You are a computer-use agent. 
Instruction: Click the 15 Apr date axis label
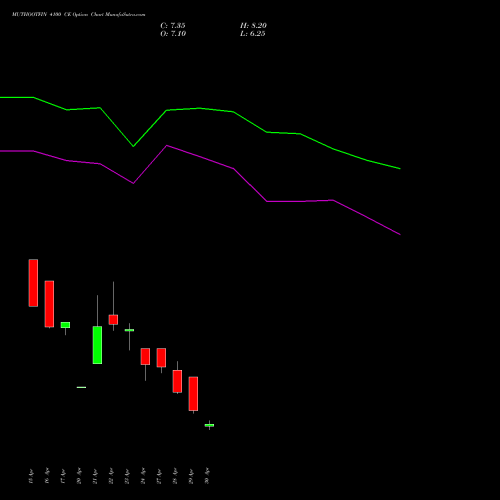[x=31, y=476]
